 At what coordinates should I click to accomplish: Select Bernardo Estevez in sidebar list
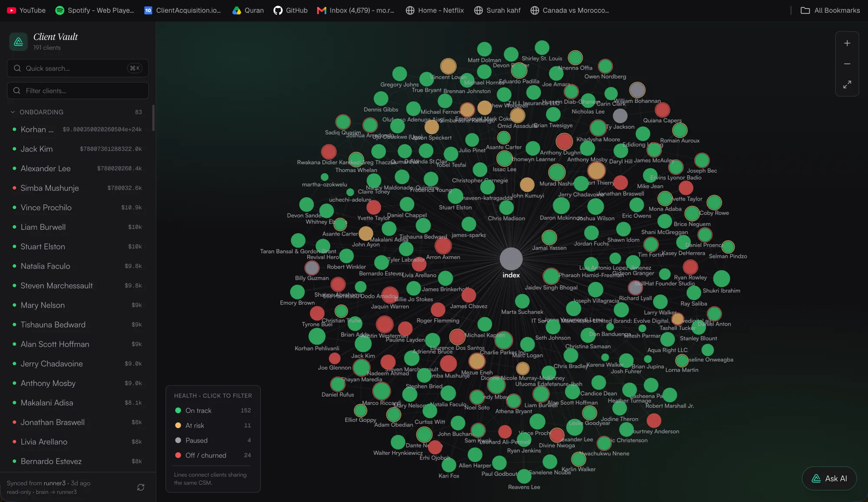pos(78,461)
